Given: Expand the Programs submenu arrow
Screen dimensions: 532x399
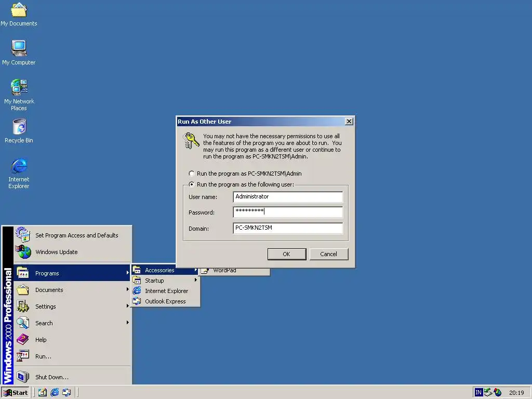Looking at the screenshot, I should tap(128, 273).
